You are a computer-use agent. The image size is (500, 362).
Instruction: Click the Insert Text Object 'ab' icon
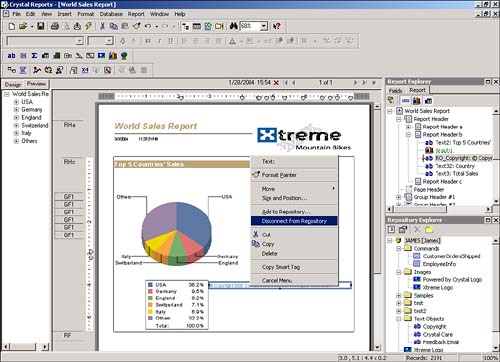tap(11, 56)
